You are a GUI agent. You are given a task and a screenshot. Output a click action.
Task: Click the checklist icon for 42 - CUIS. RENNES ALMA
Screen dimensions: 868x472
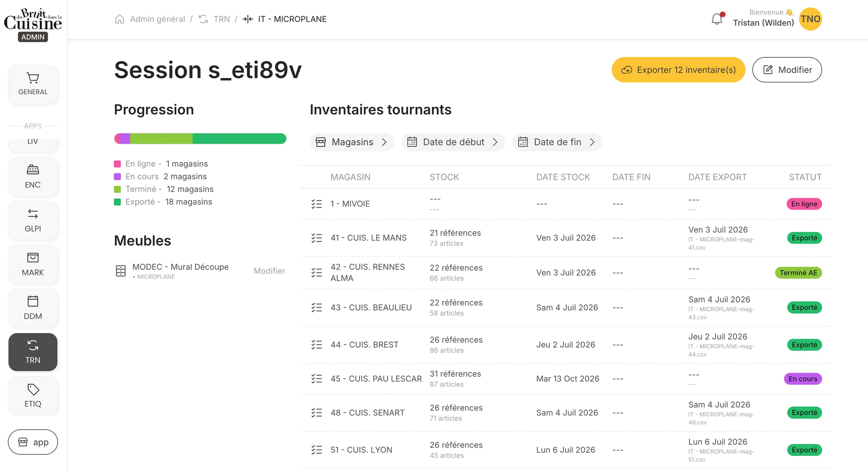(316, 273)
